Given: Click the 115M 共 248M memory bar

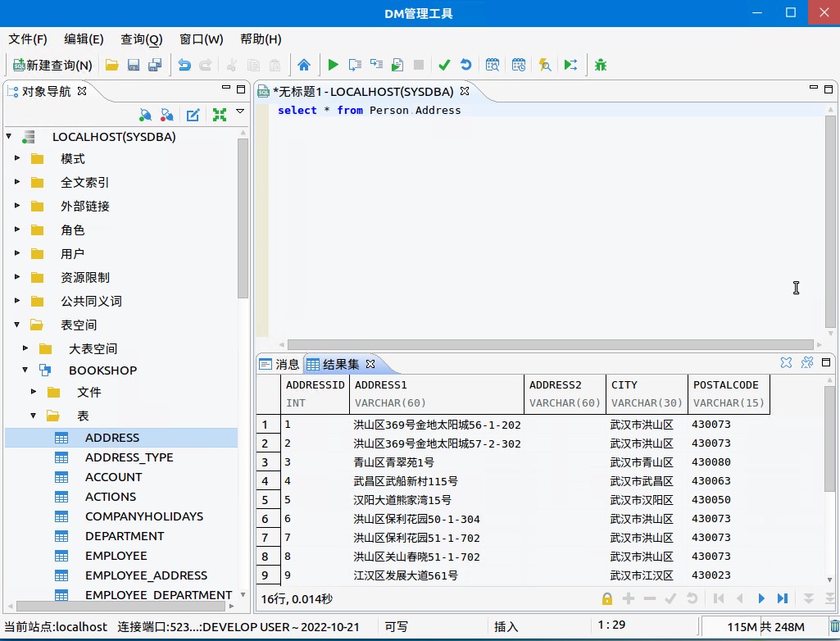Looking at the screenshot, I should (765, 626).
